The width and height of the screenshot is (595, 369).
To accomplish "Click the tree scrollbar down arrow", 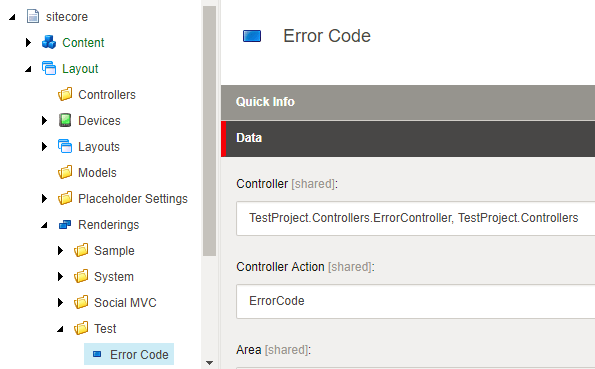I will (209, 363).
